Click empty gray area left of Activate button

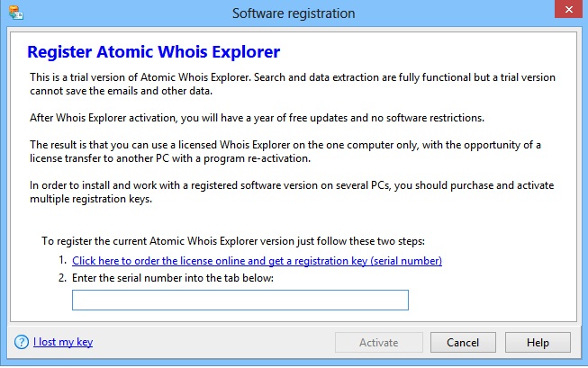tap(216, 342)
